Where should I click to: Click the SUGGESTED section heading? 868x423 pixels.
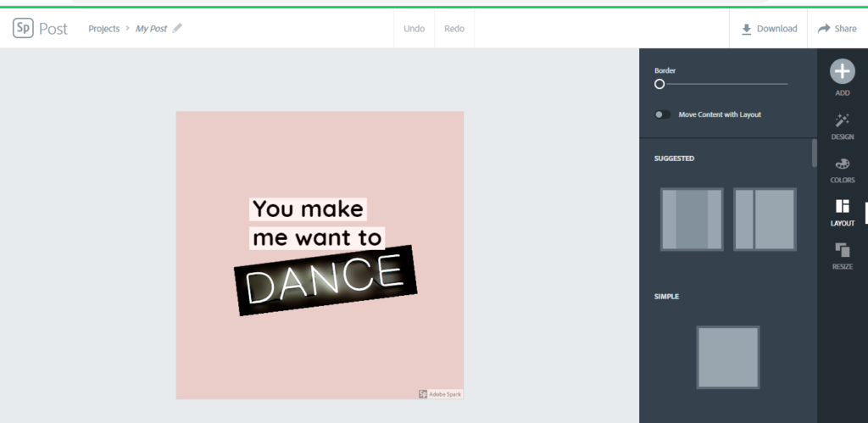coord(674,159)
